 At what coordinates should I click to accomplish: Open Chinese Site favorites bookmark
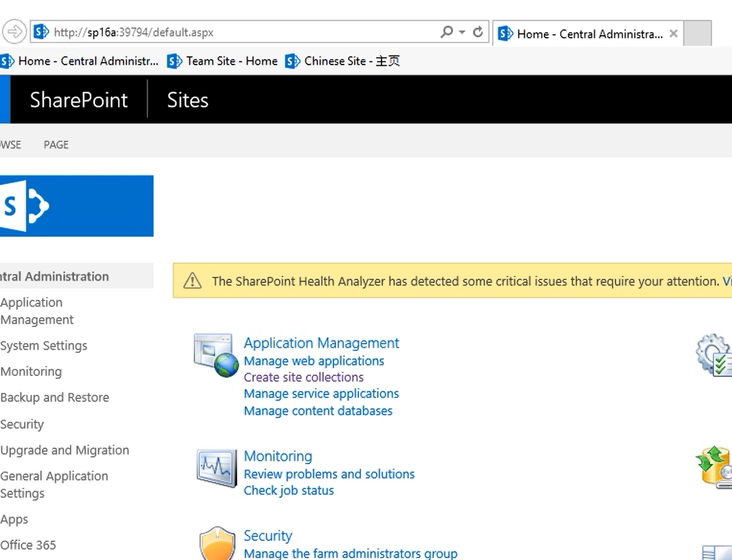[x=342, y=61]
